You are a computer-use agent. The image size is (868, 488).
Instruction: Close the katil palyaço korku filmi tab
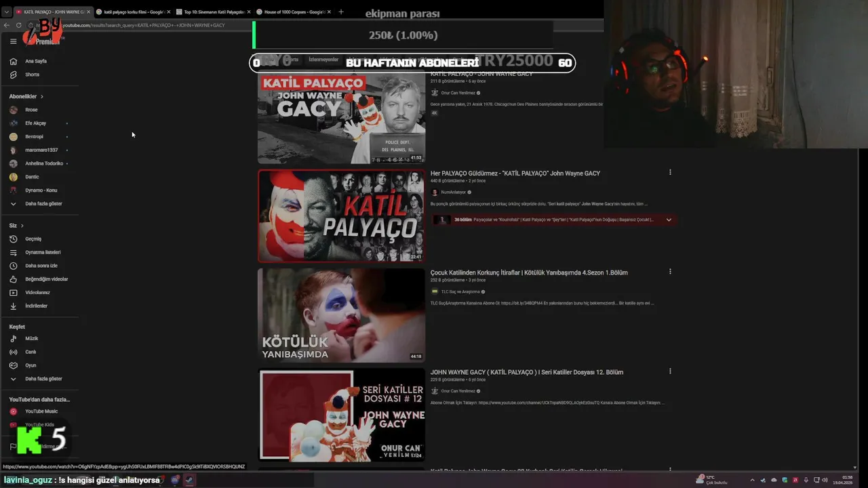[168, 12]
